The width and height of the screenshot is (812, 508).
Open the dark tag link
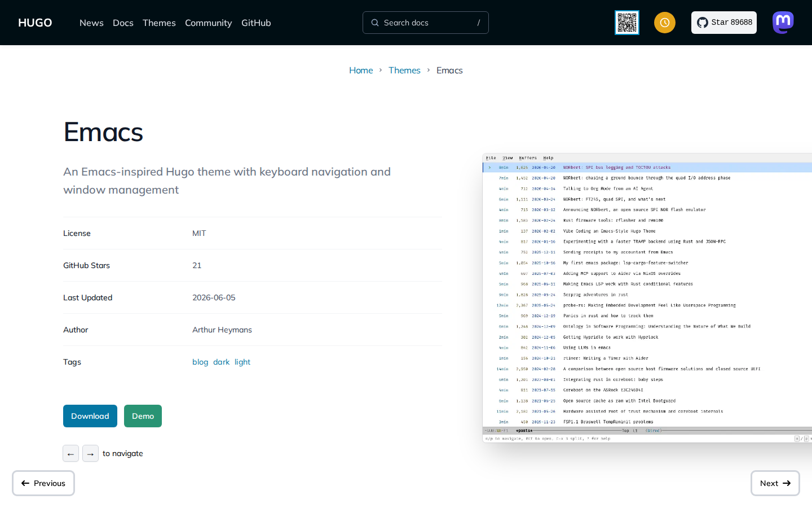pos(221,362)
